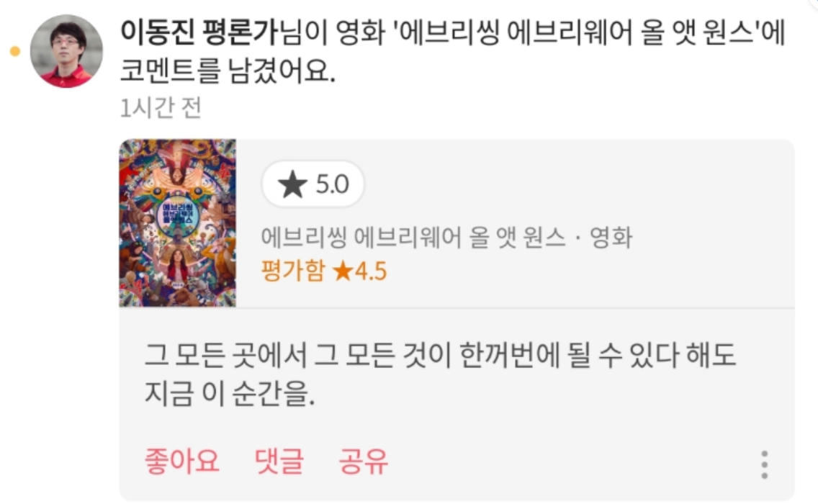The height and width of the screenshot is (504, 818).
Task: Click the orange unread notification dot
Action: click(15, 51)
